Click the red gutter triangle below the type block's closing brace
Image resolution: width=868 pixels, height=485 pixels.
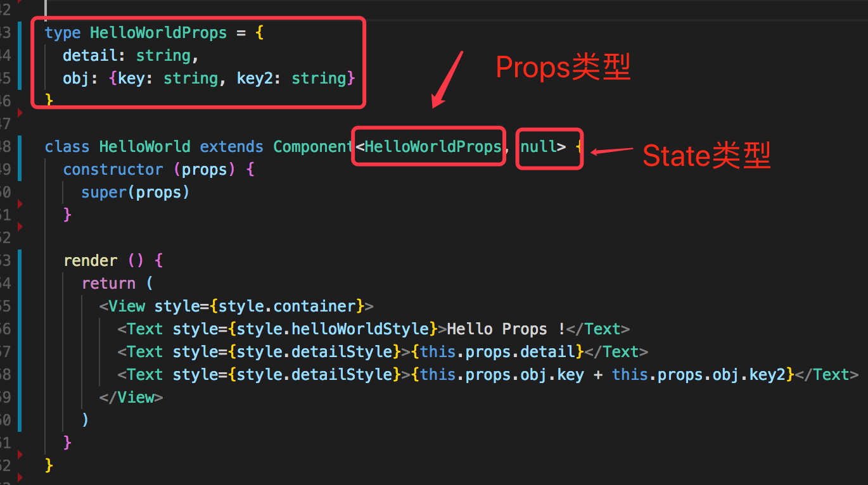pyautogui.click(x=21, y=113)
